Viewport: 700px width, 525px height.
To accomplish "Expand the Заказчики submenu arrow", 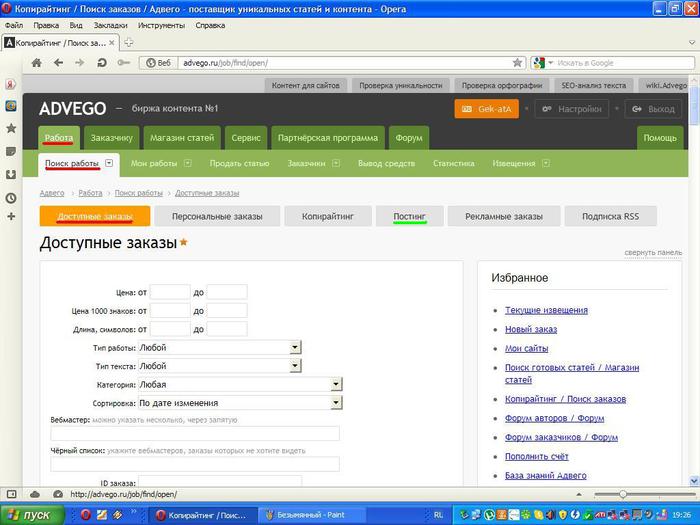I will click(336, 163).
